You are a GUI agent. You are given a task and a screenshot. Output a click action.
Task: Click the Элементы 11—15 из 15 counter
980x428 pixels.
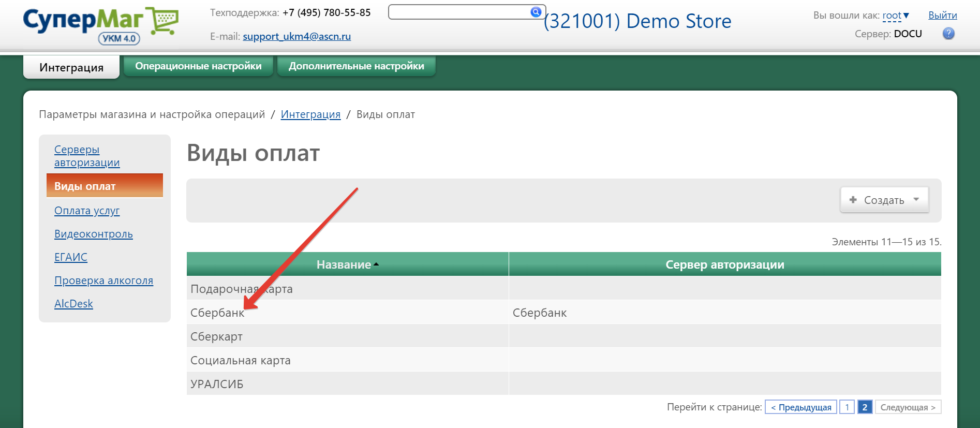point(886,242)
